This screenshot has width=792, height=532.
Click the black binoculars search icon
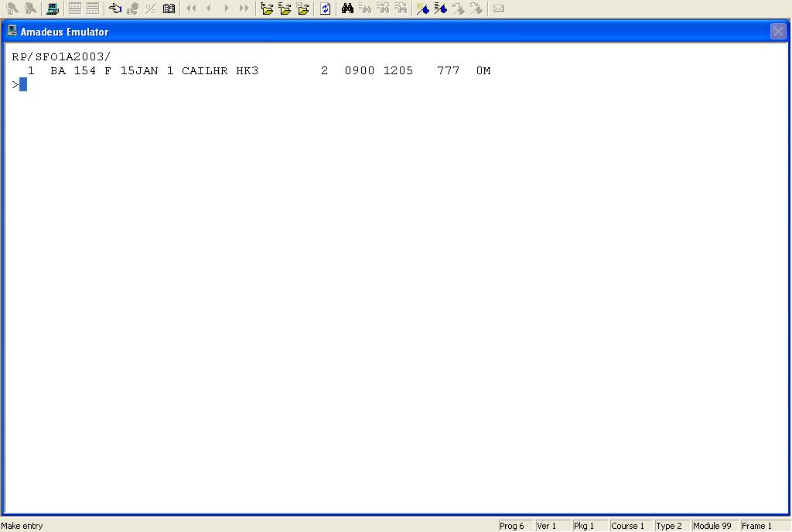[x=347, y=9]
